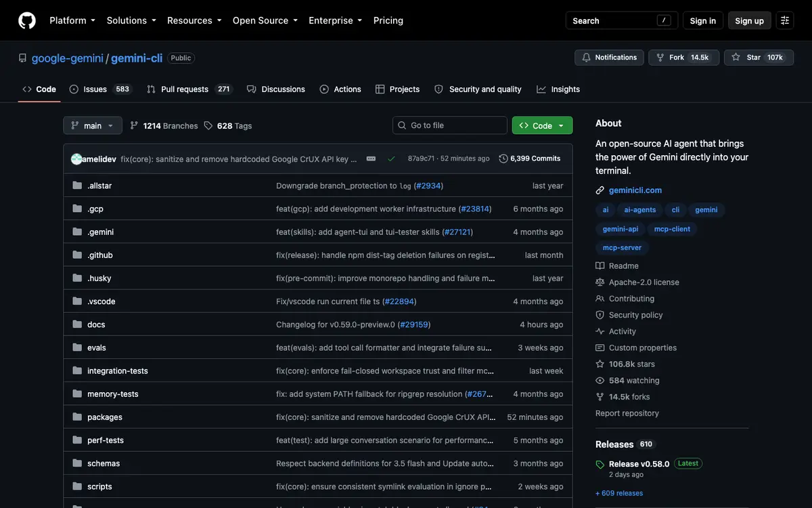This screenshot has width=812, height=508.
Task: Select the history clock icon beside 6,399 Commits
Action: tap(503, 158)
